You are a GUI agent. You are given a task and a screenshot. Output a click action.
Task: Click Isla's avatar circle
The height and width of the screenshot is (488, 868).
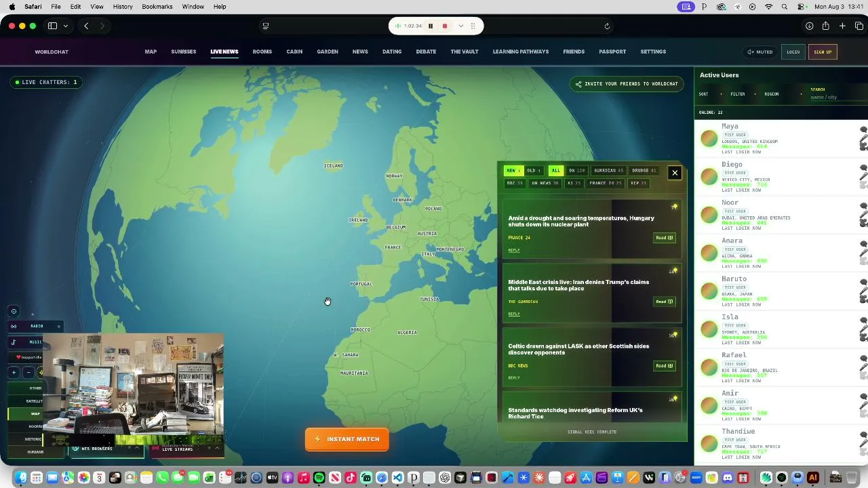(709, 329)
